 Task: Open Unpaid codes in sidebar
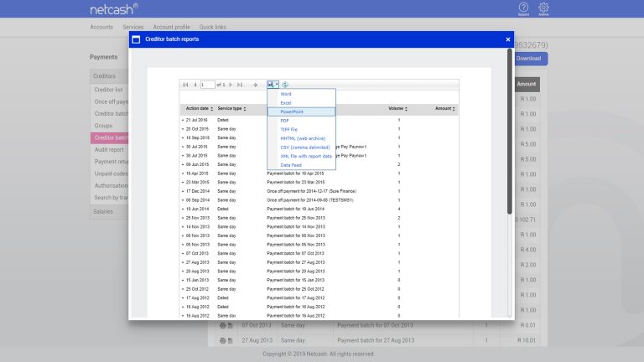[x=111, y=174]
